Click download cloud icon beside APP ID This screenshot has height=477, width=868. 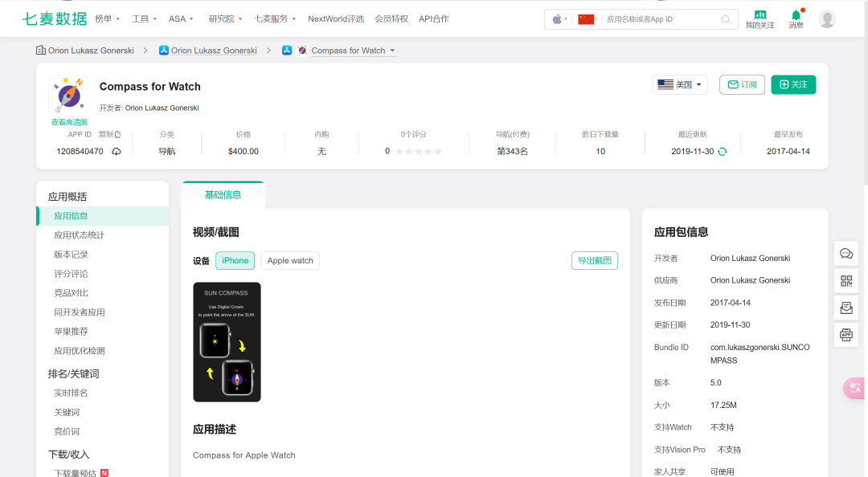117,151
